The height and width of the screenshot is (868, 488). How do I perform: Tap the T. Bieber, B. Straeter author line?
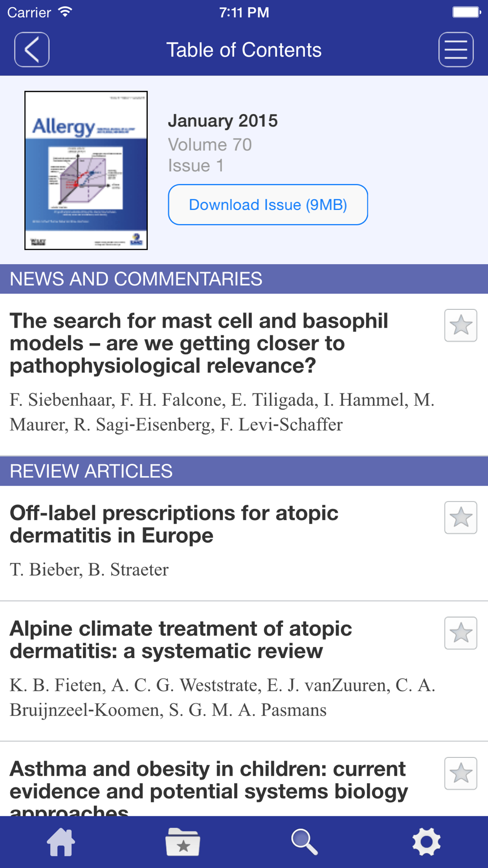pos(89,570)
